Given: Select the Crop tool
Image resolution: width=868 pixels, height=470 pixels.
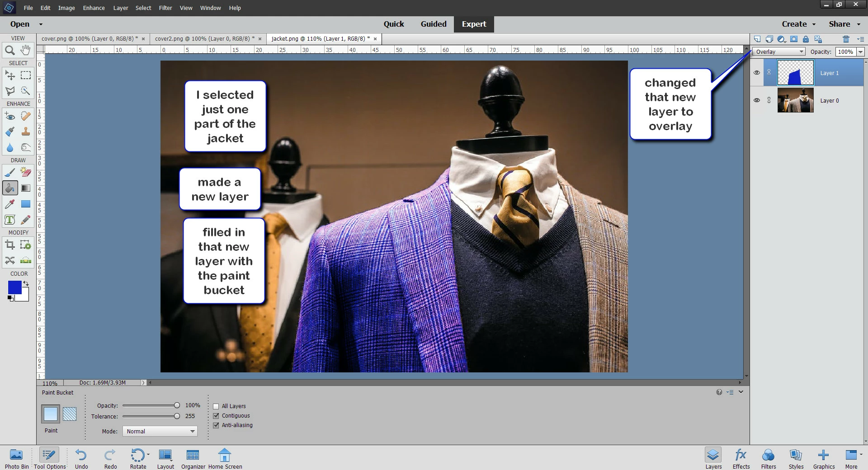Looking at the screenshot, I should [x=9, y=245].
